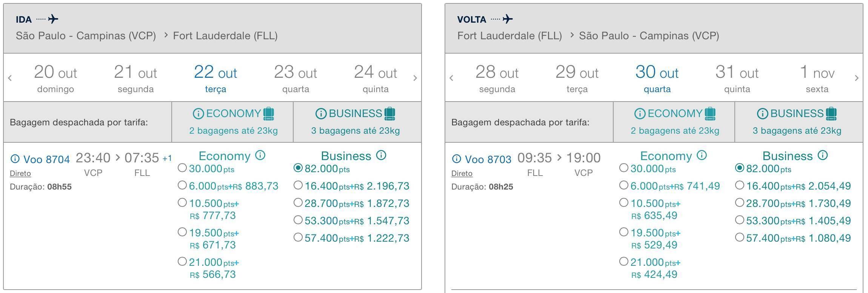The image size is (868, 293).
Task: Click info icon beside outbound Business fare heading
Action: 382,155
